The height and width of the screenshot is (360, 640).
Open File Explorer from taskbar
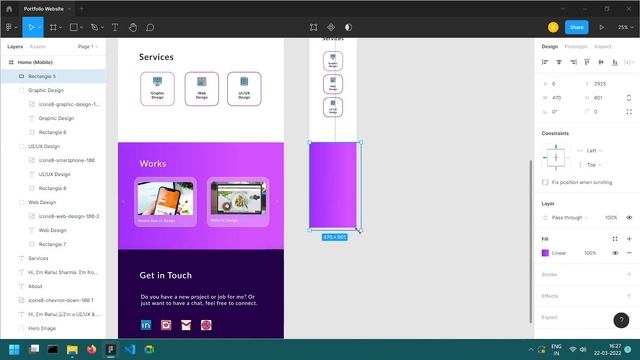(x=72, y=349)
